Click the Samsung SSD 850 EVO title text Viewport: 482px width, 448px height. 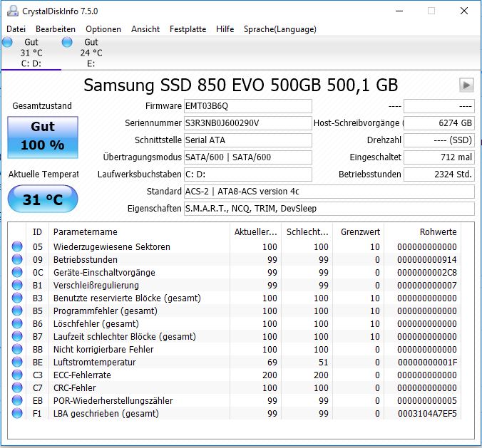tap(241, 85)
